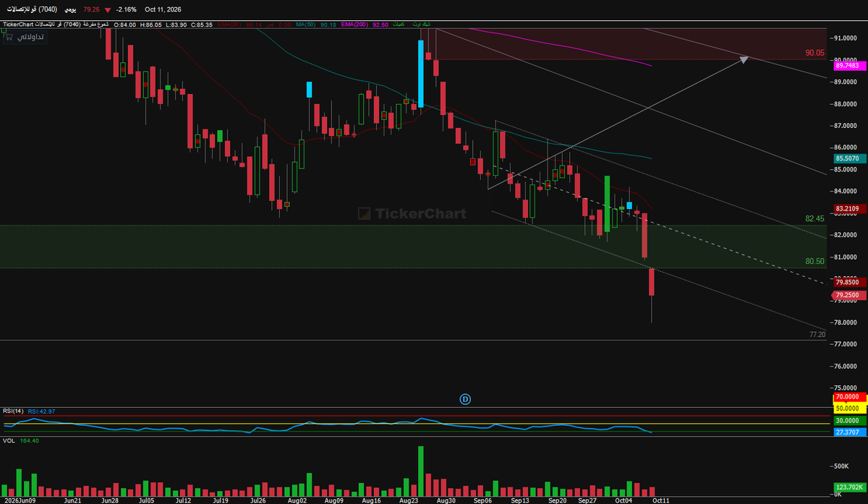Click the red 79.25 header price

coord(91,10)
